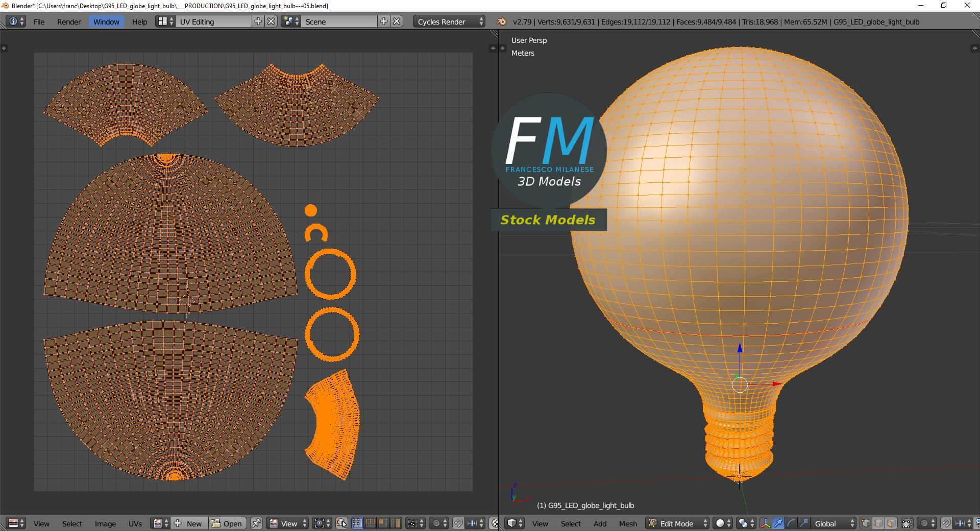The height and width of the screenshot is (531, 980).
Task: Open the UV editor View mode dropdown
Action: tap(288, 523)
